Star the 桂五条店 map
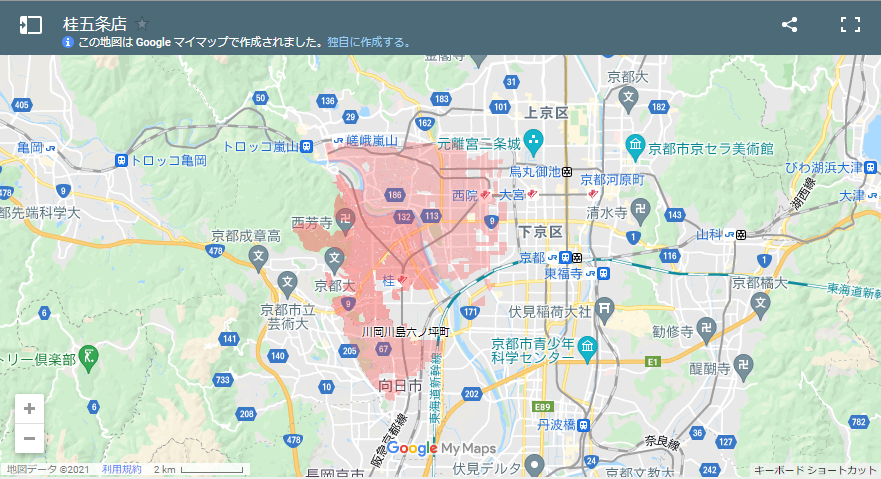The image size is (881, 479). point(142,24)
